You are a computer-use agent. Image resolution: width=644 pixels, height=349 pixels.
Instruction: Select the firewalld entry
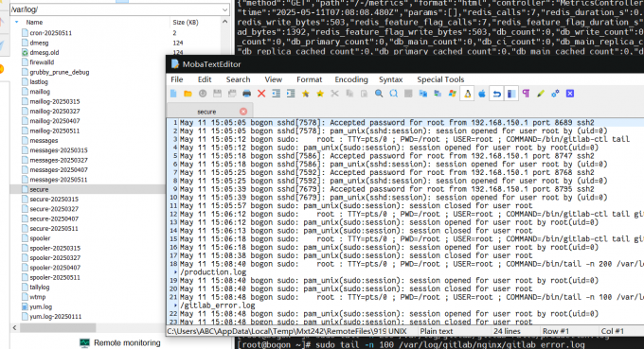point(42,62)
